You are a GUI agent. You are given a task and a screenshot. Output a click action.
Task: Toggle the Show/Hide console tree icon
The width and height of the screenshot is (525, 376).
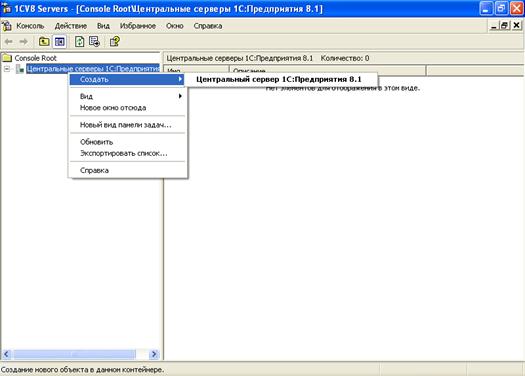[60, 42]
